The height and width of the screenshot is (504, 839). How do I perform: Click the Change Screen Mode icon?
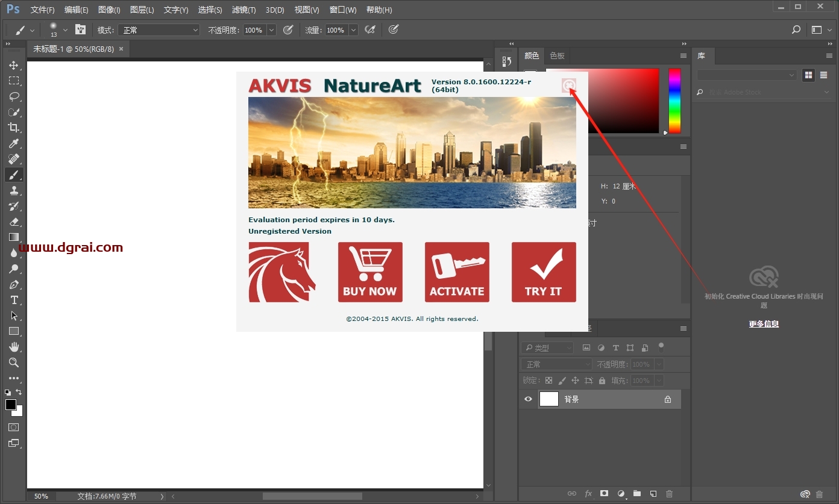[x=13, y=443]
